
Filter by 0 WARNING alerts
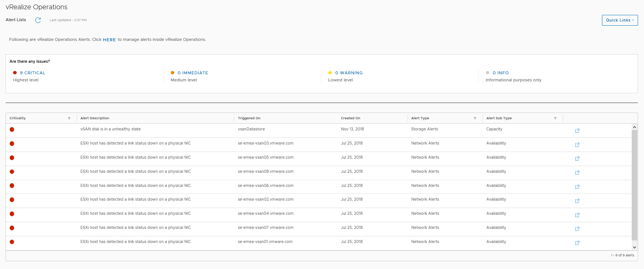pos(349,73)
